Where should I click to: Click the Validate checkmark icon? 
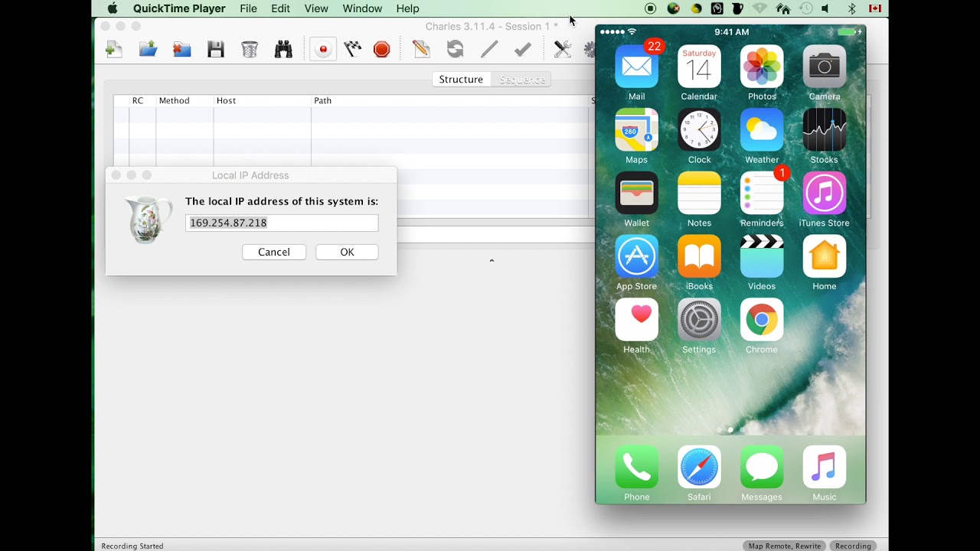click(x=523, y=50)
